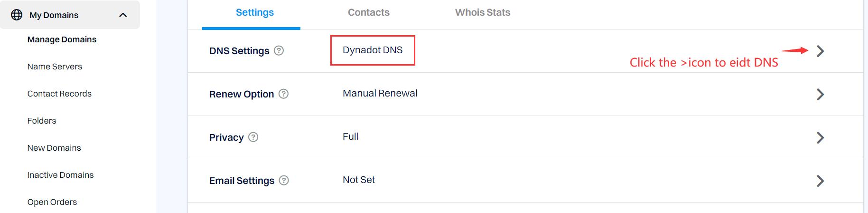The image size is (868, 213).
Task: Open Manage Domains in sidebar
Action: pos(62,39)
